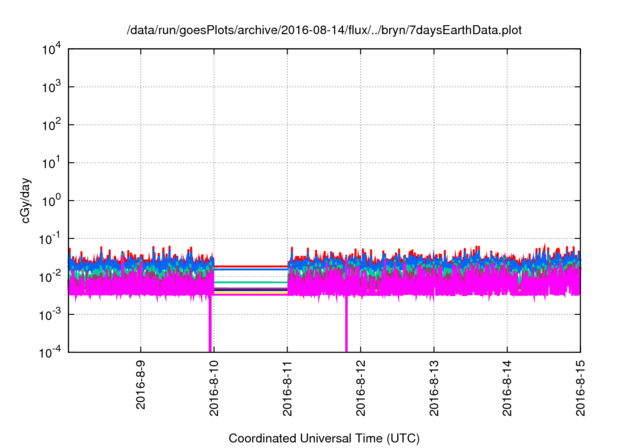Click the 10^-1 y-axis tick label
The width and height of the screenshot is (640, 448).
[49, 239]
